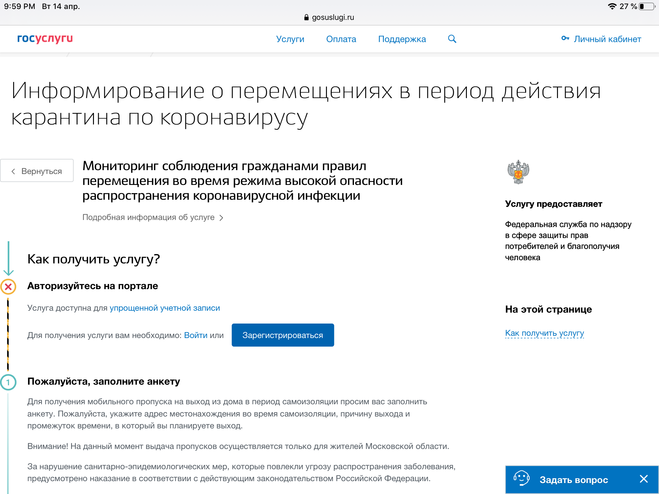Jump to Как получить услугу anchor link
The image size is (659, 494).
[544, 333]
